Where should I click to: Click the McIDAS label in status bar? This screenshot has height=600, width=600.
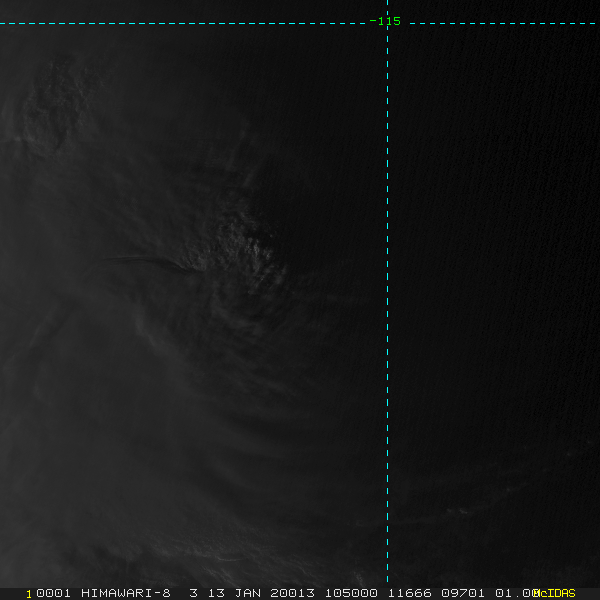[x=554, y=593]
